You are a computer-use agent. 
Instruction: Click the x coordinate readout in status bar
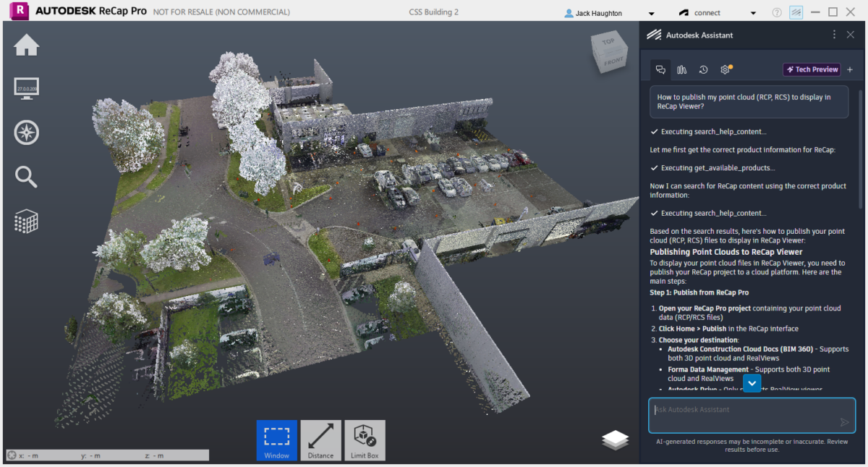29,455
